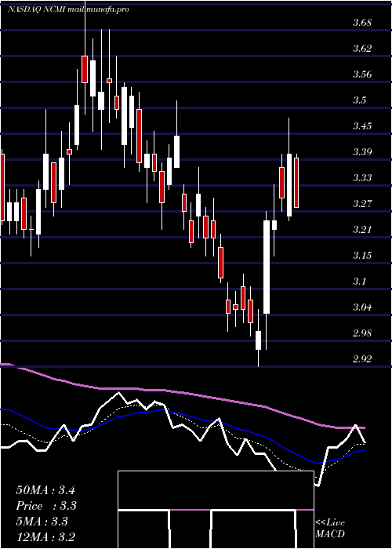Viewport: 392px width, 549px height.
Task: Click the 12MA : 3.2 readout
Action: tap(45, 537)
